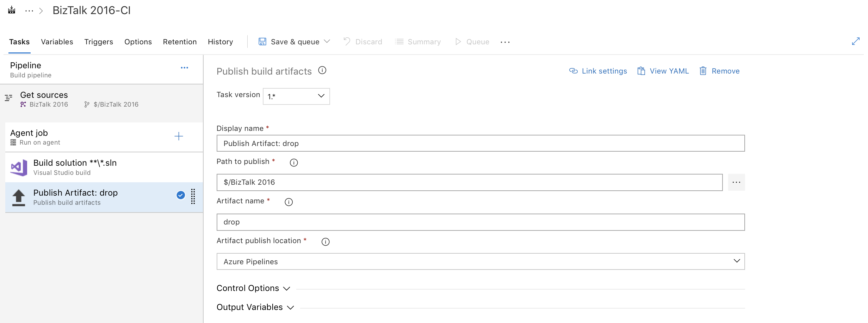Click the Summary lines icon
868x323 pixels.
point(399,42)
